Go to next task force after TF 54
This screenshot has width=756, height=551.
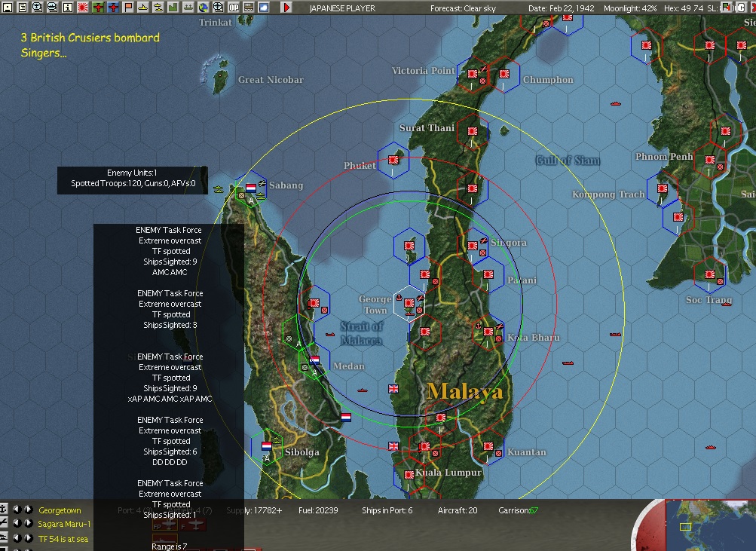coord(29,537)
